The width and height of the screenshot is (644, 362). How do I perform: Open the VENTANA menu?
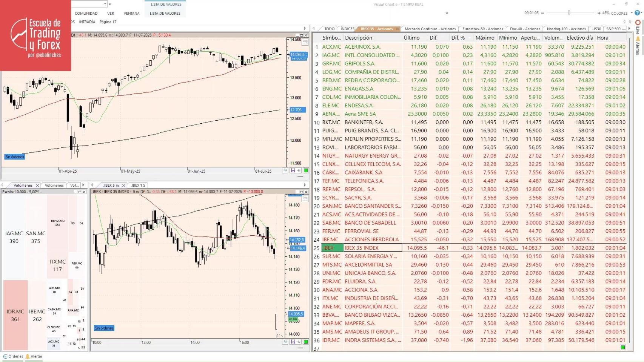[x=131, y=13]
